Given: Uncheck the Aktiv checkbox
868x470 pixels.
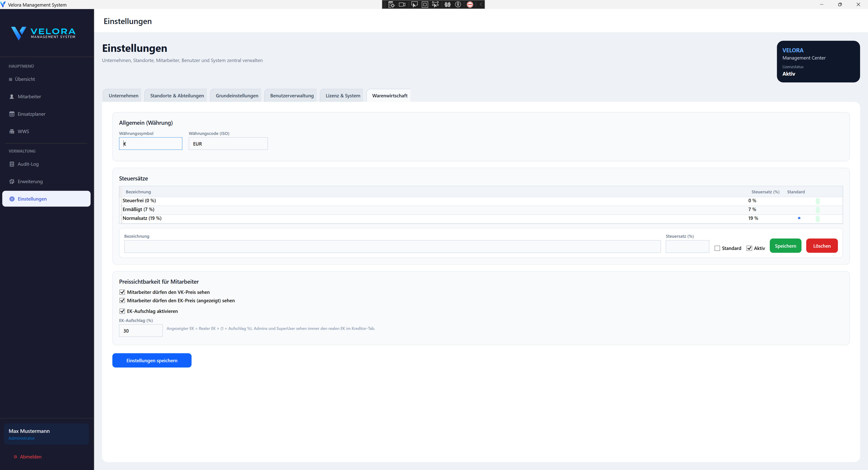Looking at the screenshot, I should pyautogui.click(x=749, y=248).
